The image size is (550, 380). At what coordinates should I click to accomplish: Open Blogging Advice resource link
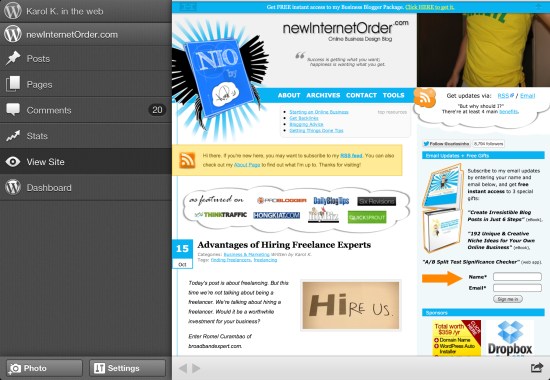[306, 124]
